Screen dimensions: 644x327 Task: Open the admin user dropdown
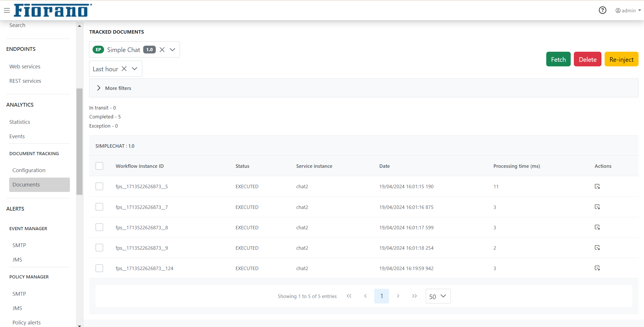628,11
